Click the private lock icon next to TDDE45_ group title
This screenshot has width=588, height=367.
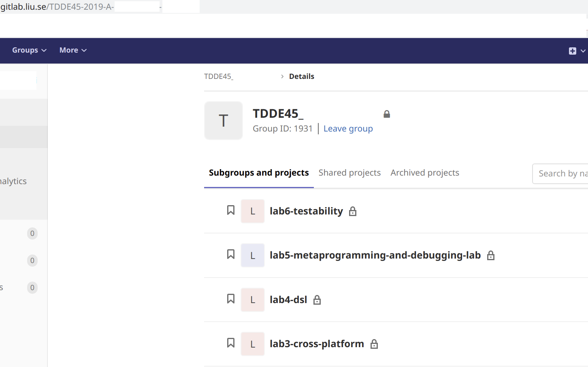tap(387, 114)
